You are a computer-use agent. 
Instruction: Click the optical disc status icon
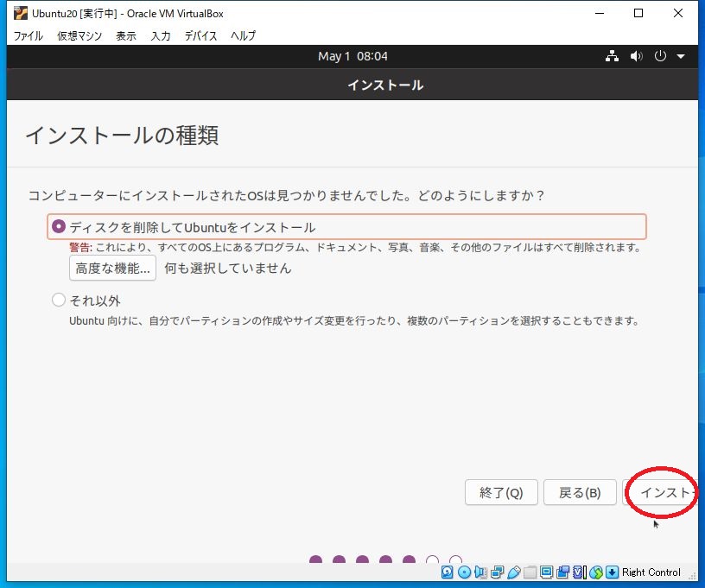tap(464, 572)
